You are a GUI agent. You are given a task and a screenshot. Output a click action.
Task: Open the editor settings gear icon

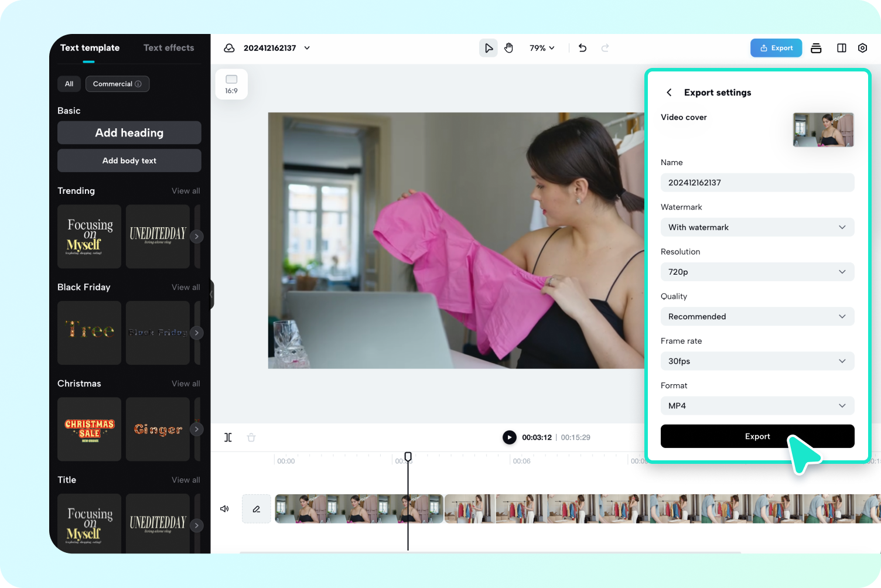click(x=862, y=47)
